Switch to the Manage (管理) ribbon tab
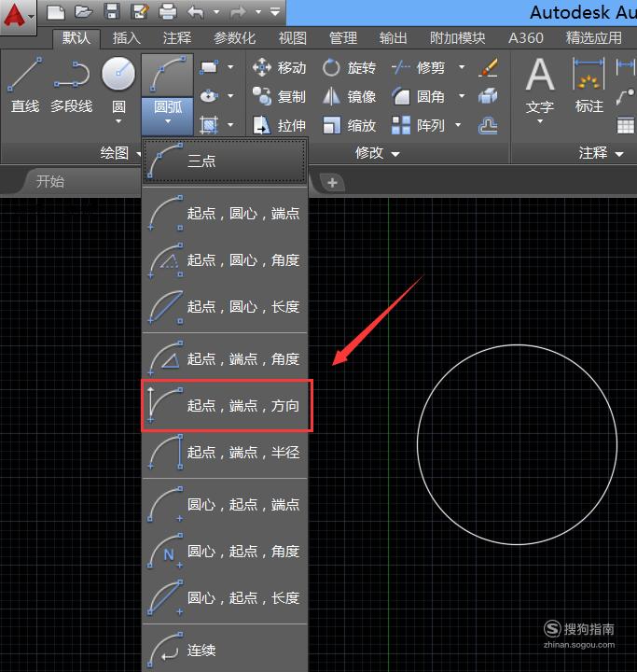This screenshot has width=637, height=672. (343, 38)
